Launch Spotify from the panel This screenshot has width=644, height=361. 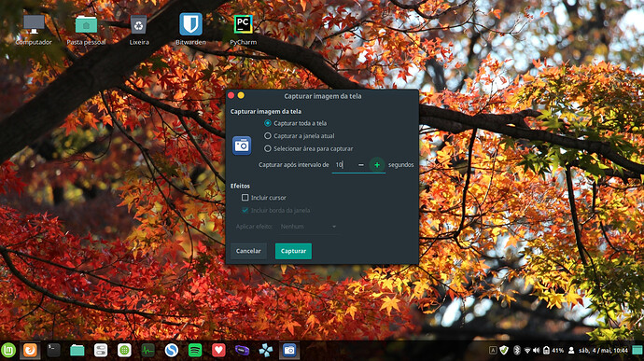click(195, 351)
